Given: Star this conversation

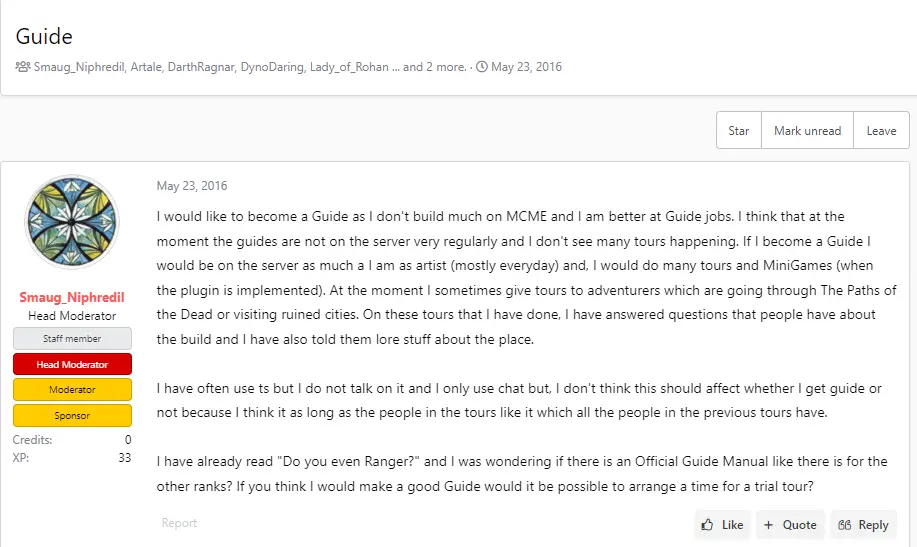Looking at the screenshot, I should pyautogui.click(x=739, y=131).
